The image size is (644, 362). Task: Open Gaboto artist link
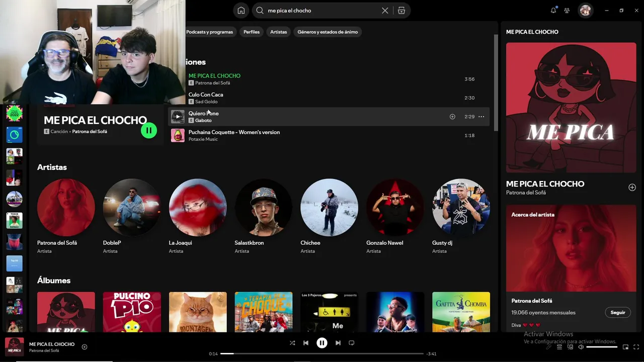pos(203,121)
